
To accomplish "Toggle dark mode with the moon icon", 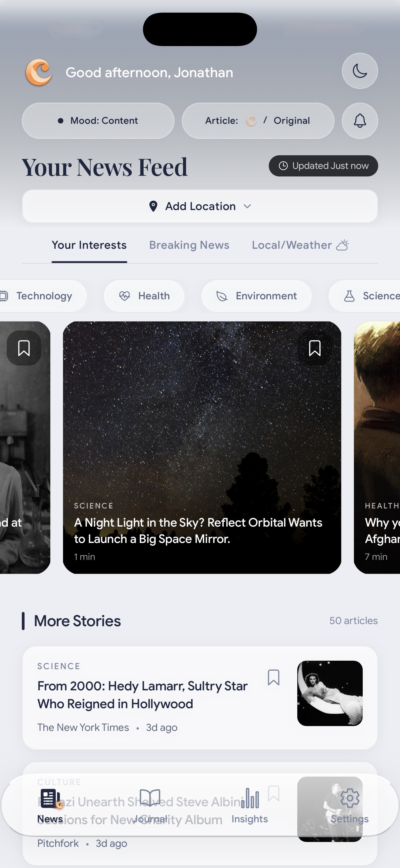I will 359,71.
